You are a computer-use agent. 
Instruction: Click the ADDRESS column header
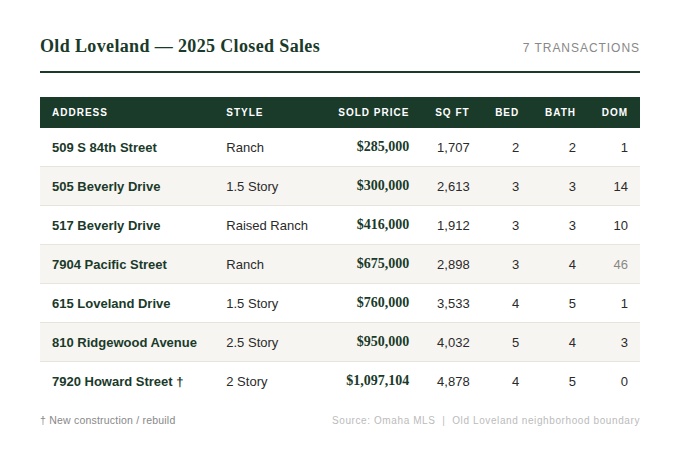[80, 112]
